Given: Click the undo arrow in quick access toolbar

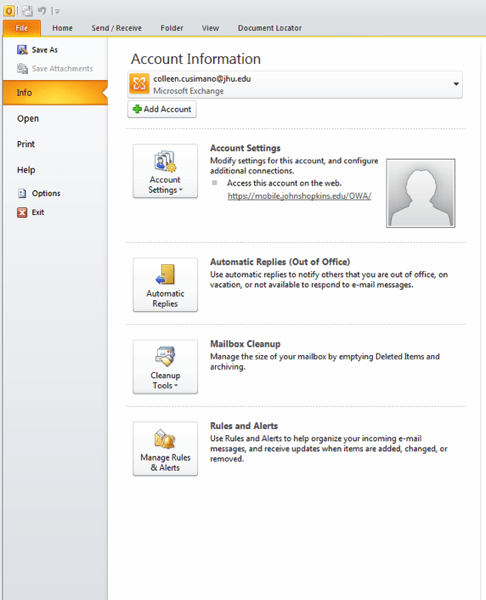Looking at the screenshot, I should pos(42,11).
